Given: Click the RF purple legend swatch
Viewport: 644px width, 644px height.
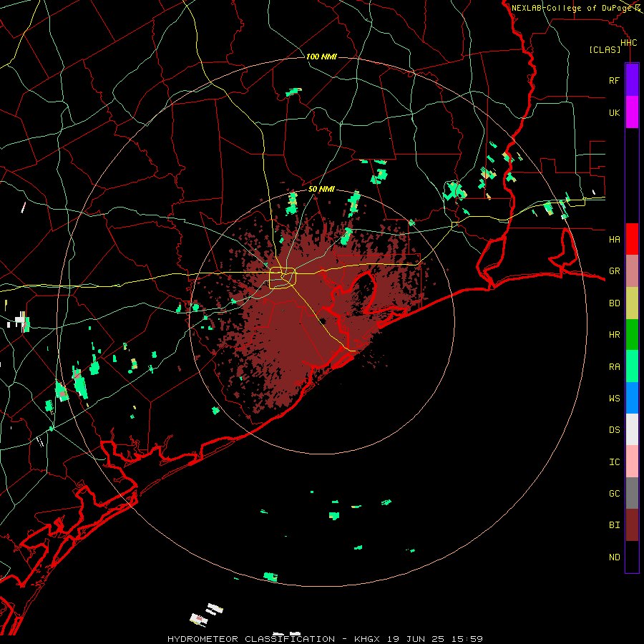Looking at the screenshot, I should 632,80.
